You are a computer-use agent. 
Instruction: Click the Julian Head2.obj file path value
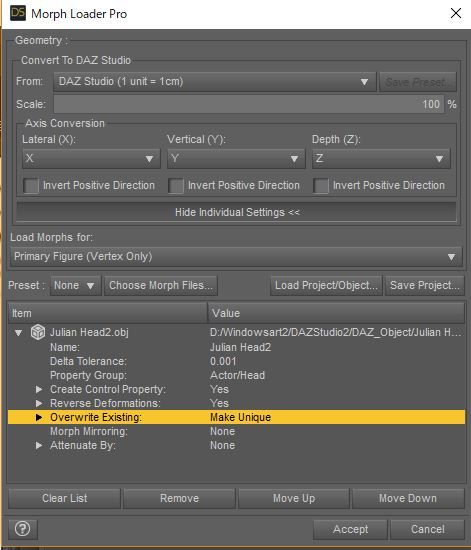(x=335, y=332)
